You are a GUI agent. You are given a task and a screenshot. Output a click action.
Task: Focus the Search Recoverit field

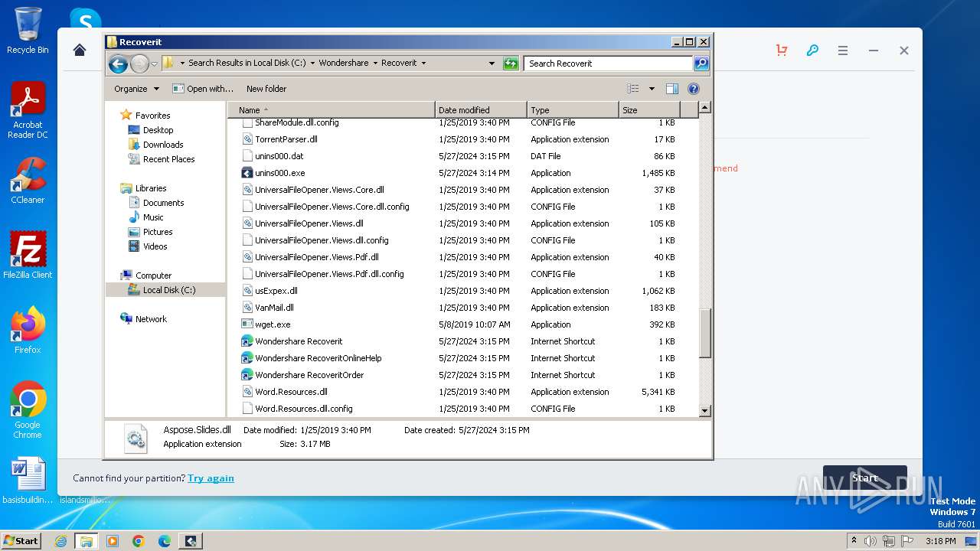pos(609,64)
